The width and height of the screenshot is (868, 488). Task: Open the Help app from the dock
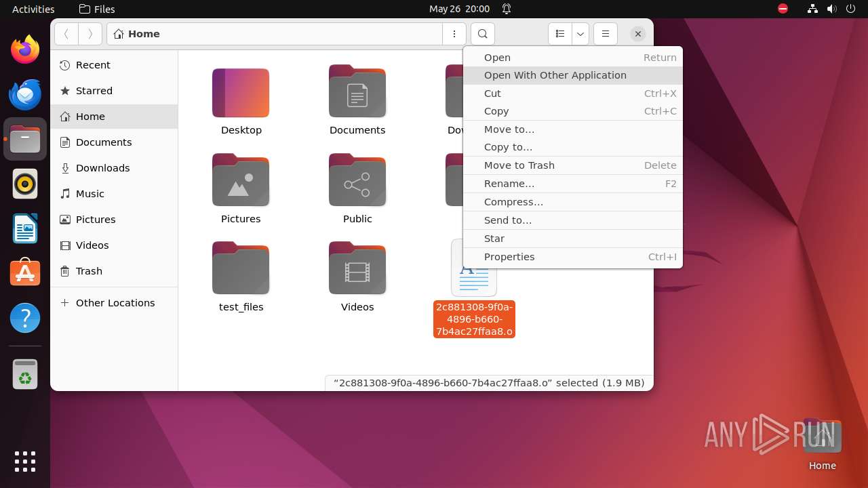pyautogui.click(x=25, y=318)
